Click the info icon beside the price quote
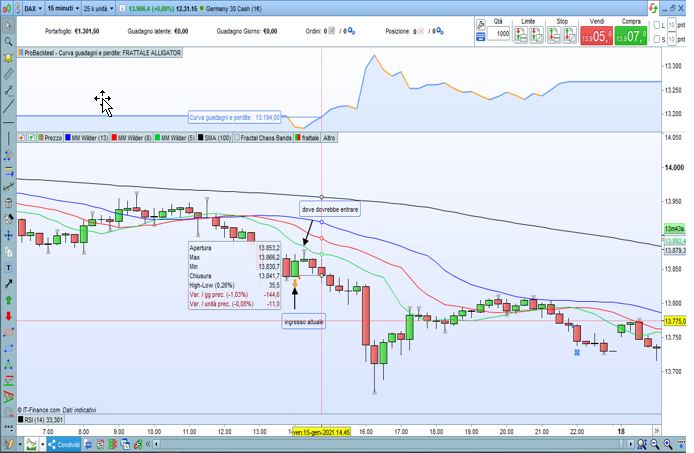This screenshot has width=694, height=453. pyautogui.click(x=122, y=8)
